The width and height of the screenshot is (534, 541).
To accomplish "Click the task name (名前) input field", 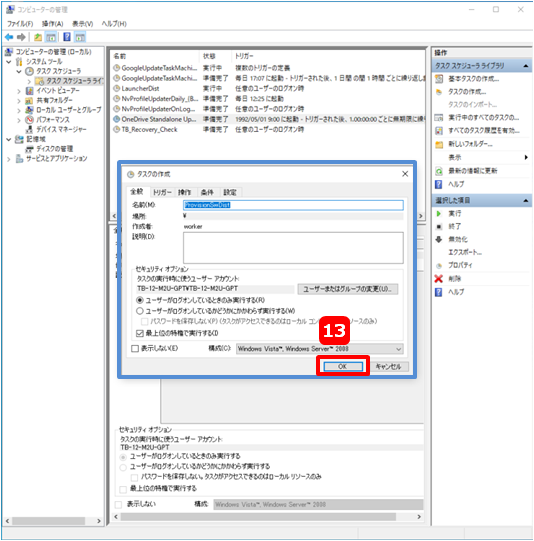I will (x=293, y=205).
